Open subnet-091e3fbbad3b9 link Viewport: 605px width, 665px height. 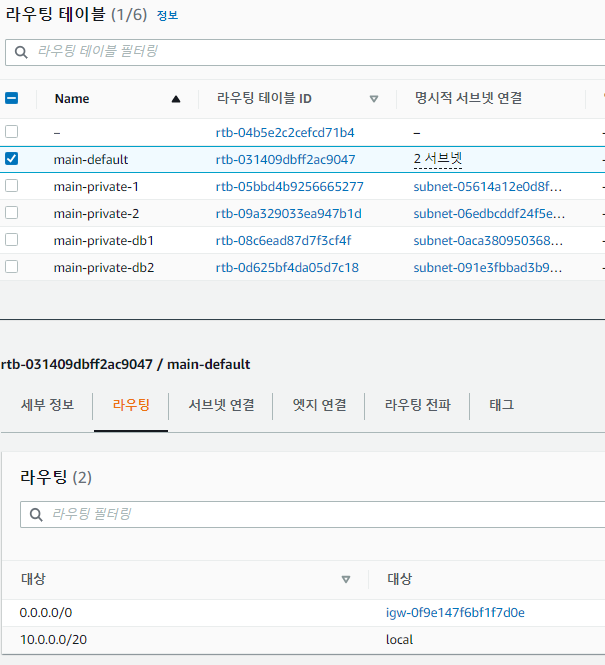[488, 268]
